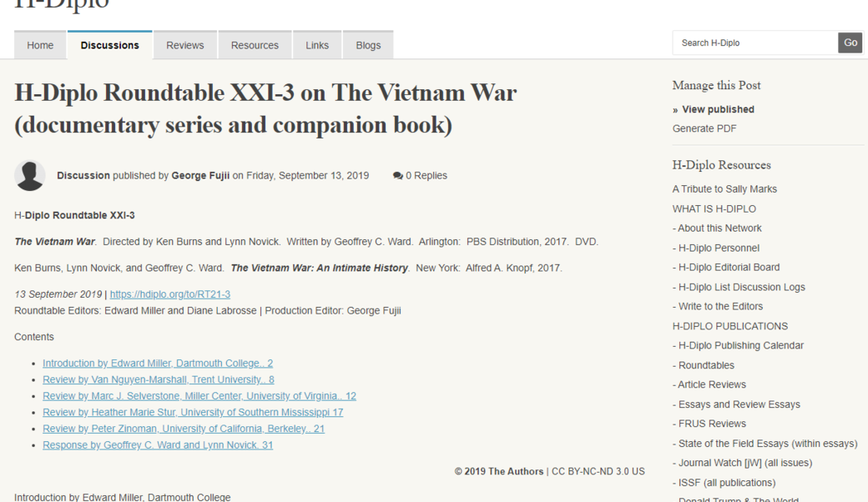Go to the Links tab
The height and width of the screenshot is (502, 868).
tap(317, 45)
